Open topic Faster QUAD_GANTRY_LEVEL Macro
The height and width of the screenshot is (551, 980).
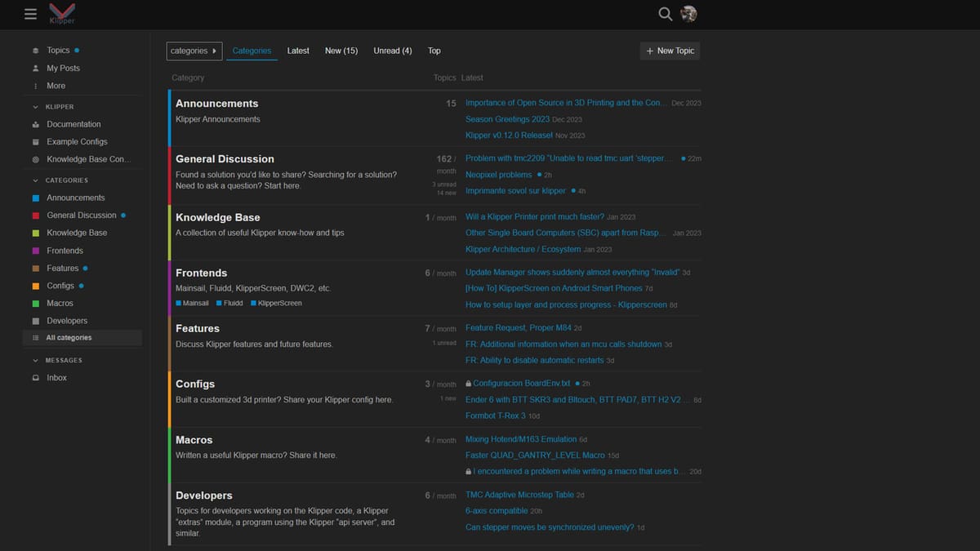[x=535, y=455]
